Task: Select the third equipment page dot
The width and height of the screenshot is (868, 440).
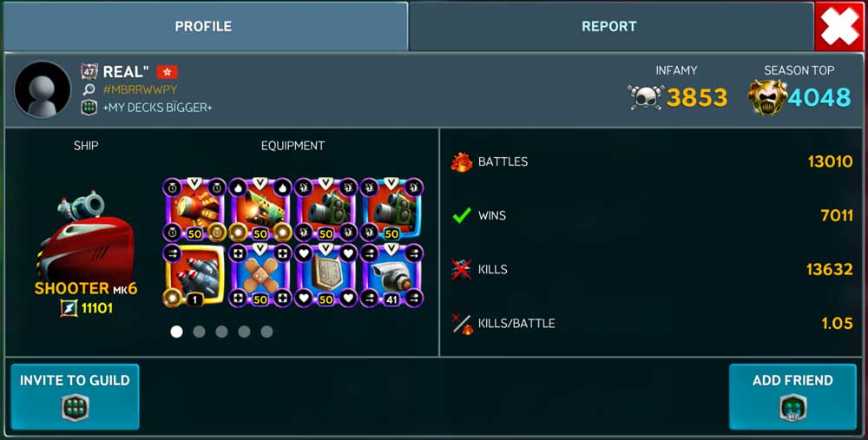Action: [x=222, y=332]
